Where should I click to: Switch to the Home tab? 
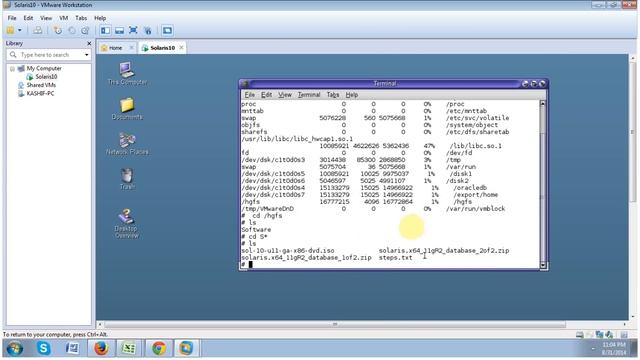pyautogui.click(x=116, y=48)
